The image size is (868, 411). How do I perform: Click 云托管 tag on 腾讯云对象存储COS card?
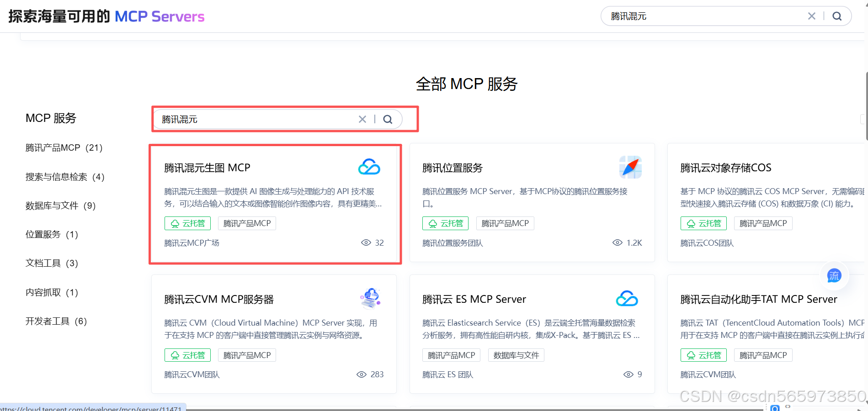point(703,223)
